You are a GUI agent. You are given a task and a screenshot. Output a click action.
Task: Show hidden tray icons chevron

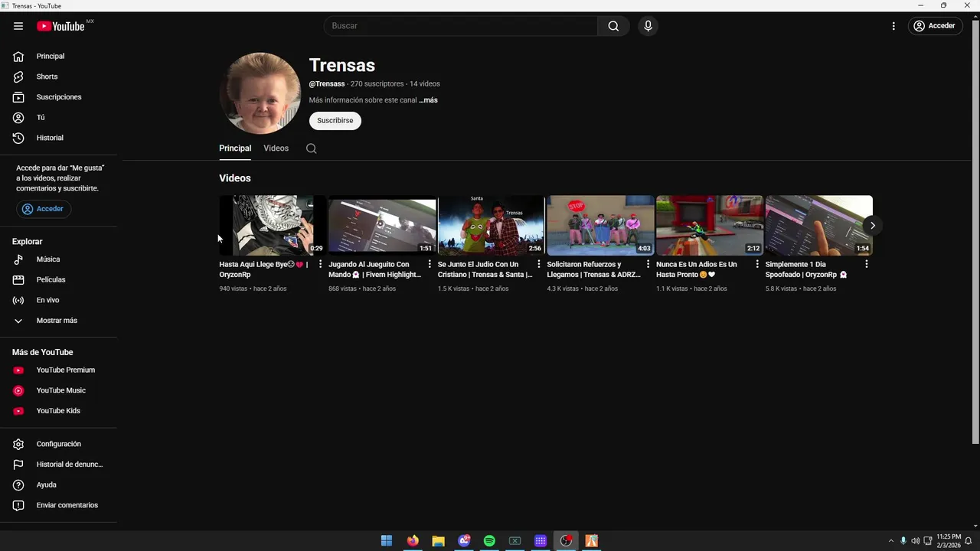click(x=890, y=541)
